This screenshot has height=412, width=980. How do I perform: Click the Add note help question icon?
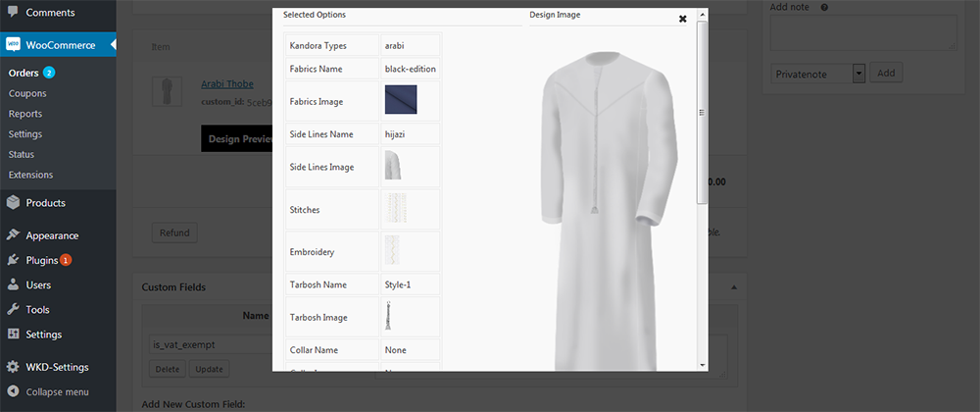(x=824, y=7)
